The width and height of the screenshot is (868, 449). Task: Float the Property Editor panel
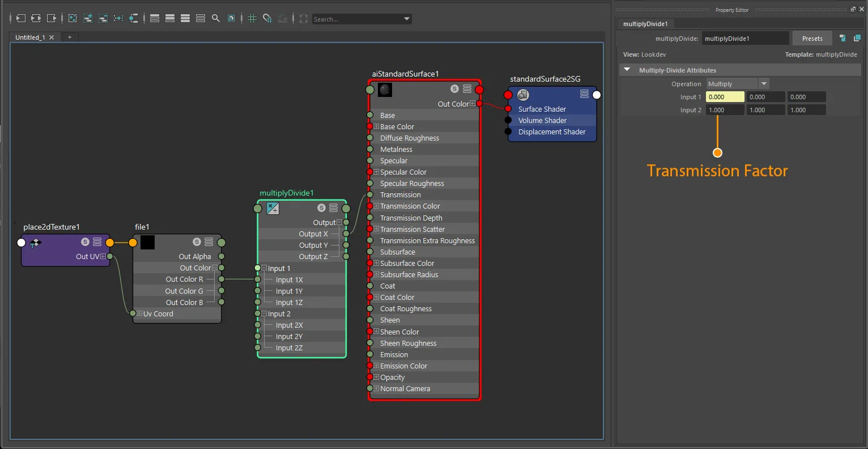click(x=853, y=9)
